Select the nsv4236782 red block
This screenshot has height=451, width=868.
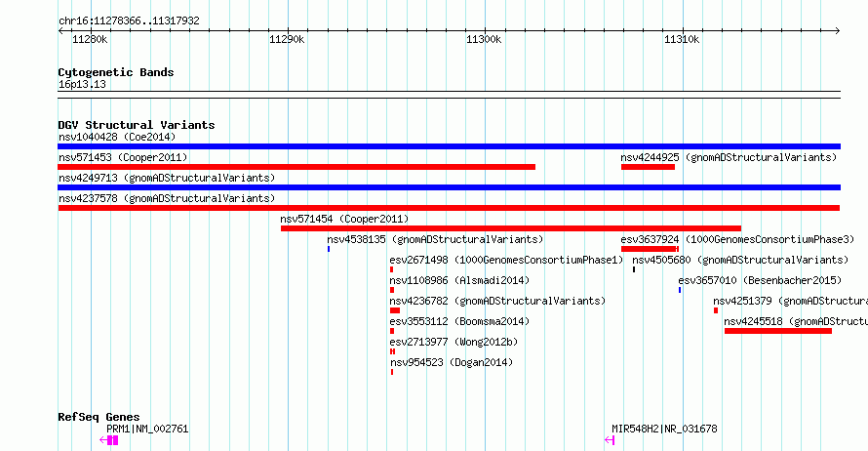pos(395,310)
